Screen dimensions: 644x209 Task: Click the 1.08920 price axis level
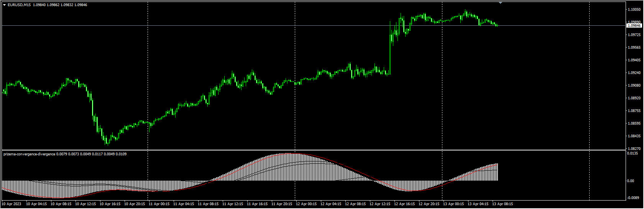634,98
